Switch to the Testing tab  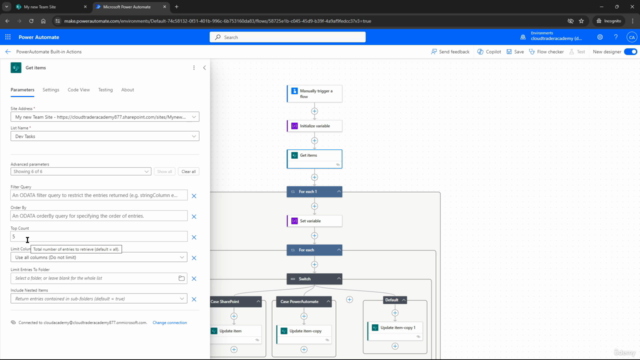(x=105, y=90)
